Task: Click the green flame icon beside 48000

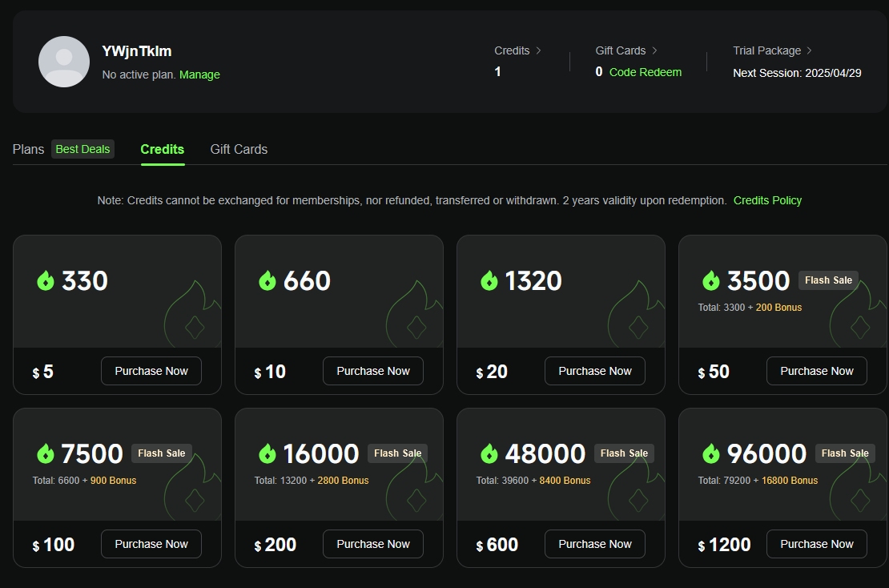Action: coord(489,453)
